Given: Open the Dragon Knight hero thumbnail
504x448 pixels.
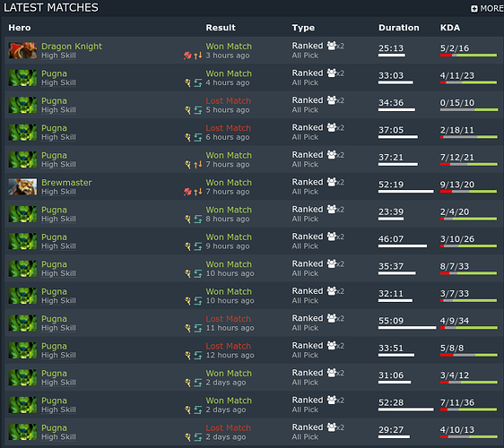Looking at the screenshot, I should 22,50.
